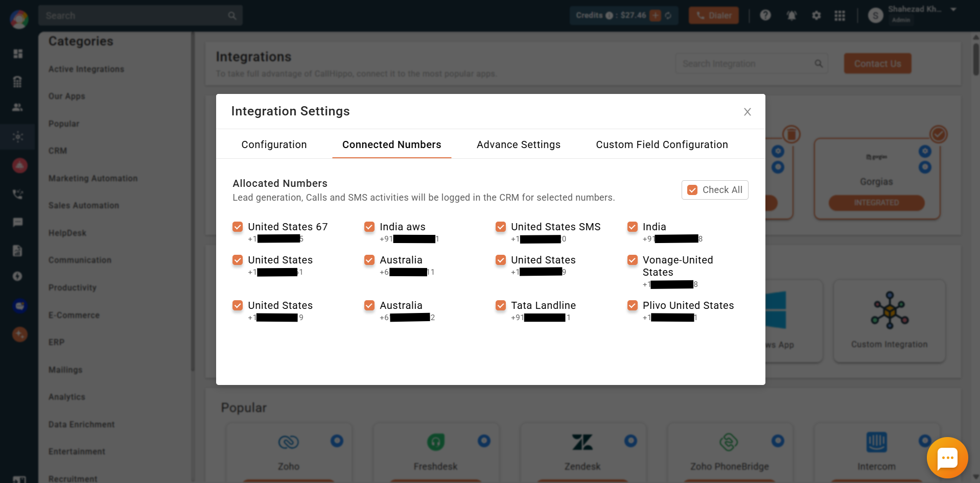Open settings gear icon in header

(816, 15)
